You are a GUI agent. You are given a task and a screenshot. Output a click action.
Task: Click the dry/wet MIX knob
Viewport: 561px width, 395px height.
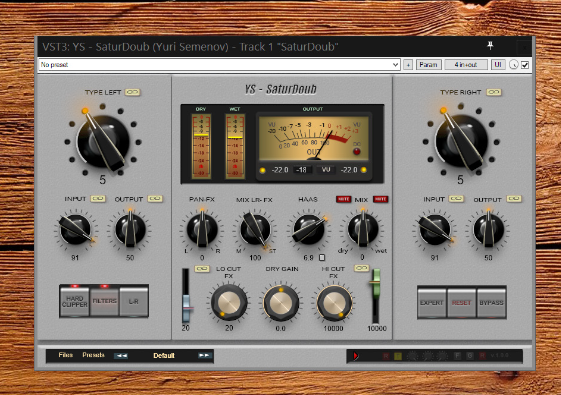click(363, 230)
